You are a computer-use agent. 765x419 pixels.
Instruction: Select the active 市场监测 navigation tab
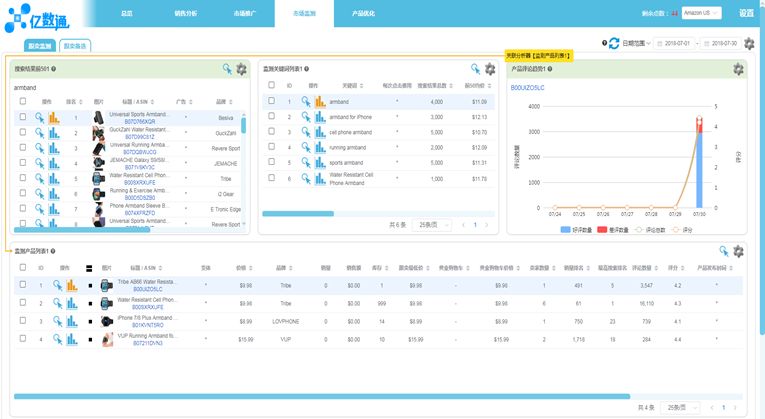pyautogui.click(x=304, y=14)
